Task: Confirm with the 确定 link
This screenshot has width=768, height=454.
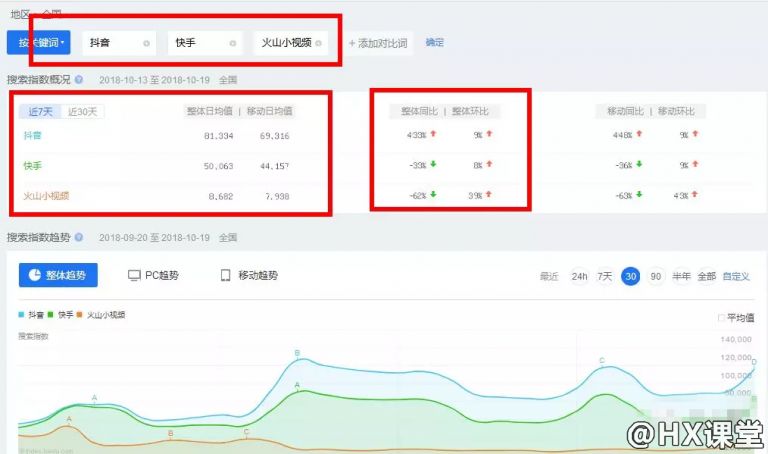Action: coord(434,43)
